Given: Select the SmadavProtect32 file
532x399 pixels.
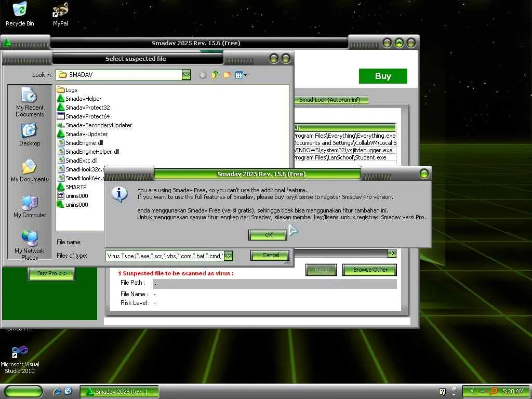Looking at the screenshot, I should (x=84, y=108).
